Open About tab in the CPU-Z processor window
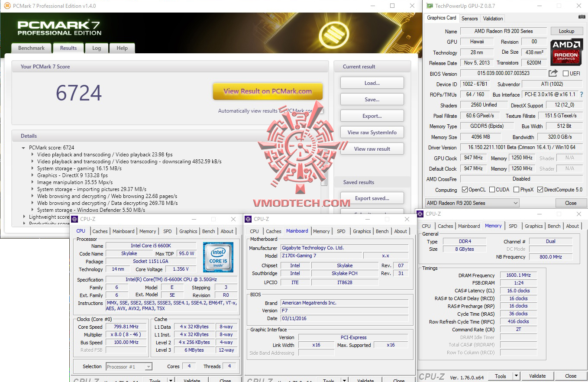Viewport: 588px width, 382px height. [x=227, y=231]
